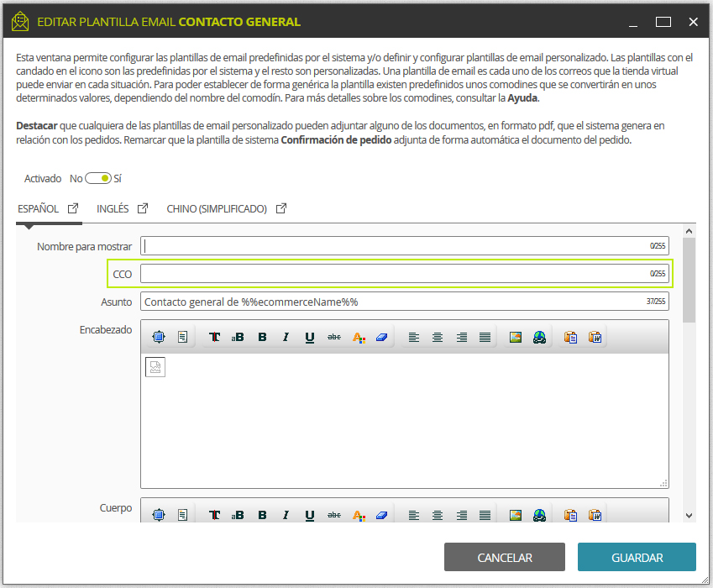This screenshot has height=588, width=713.
Task: Click the CANCELAR button
Action: 504,557
